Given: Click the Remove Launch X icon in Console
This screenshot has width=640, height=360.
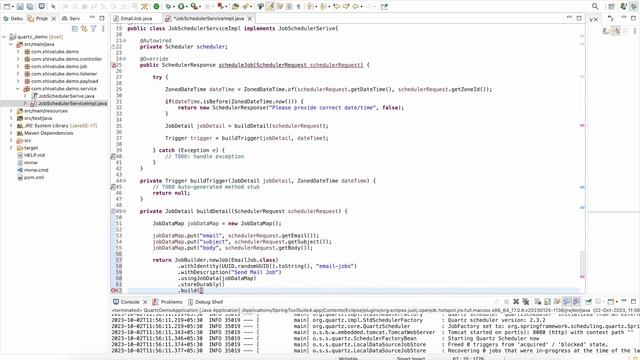Looking at the screenshot, I should tap(516, 302).
